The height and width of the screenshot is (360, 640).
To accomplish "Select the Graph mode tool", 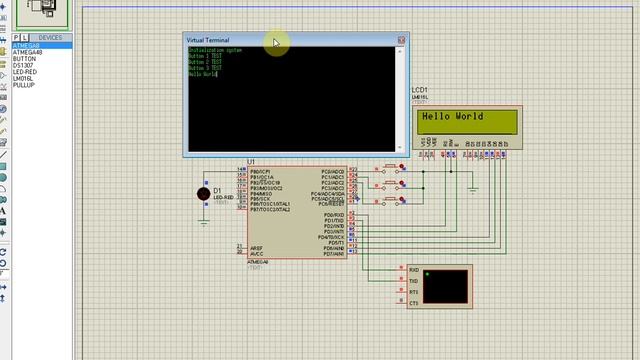I will click(x=2, y=87).
